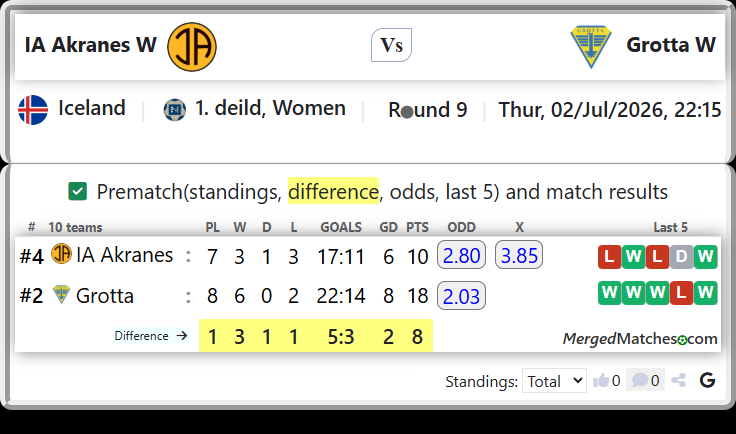The width and height of the screenshot is (736, 434).
Task: Select Grotta odd 2.03
Action: click(x=461, y=296)
